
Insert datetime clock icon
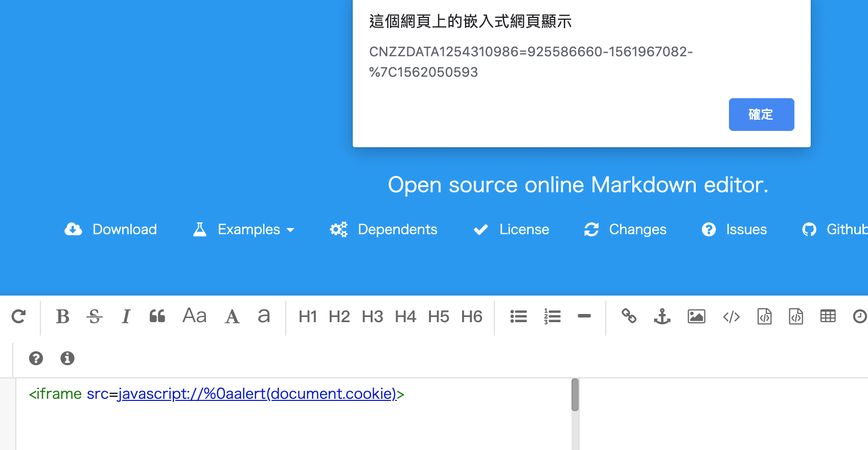(x=860, y=317)
